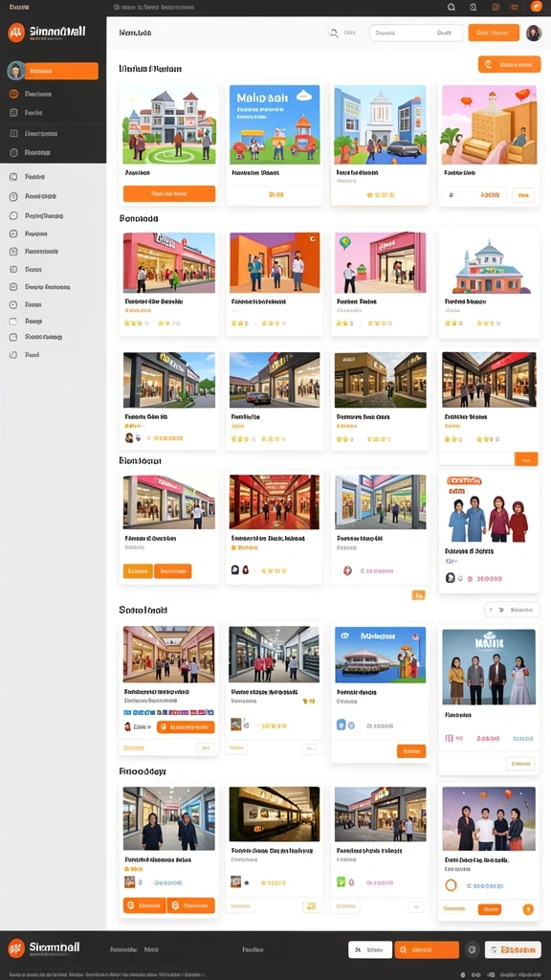Click the orange button above first card row
The width and height of the screenshot is (551, 980).
[509, 64]
